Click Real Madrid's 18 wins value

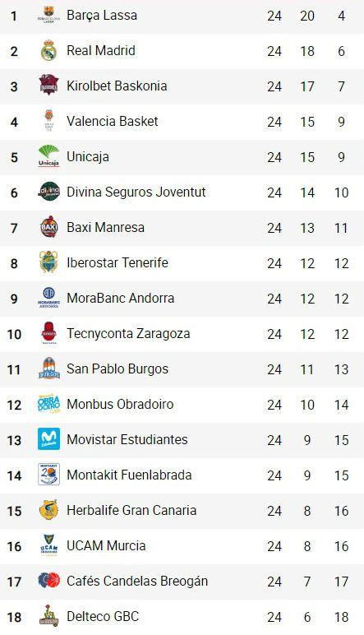click(x=307, y=51)
